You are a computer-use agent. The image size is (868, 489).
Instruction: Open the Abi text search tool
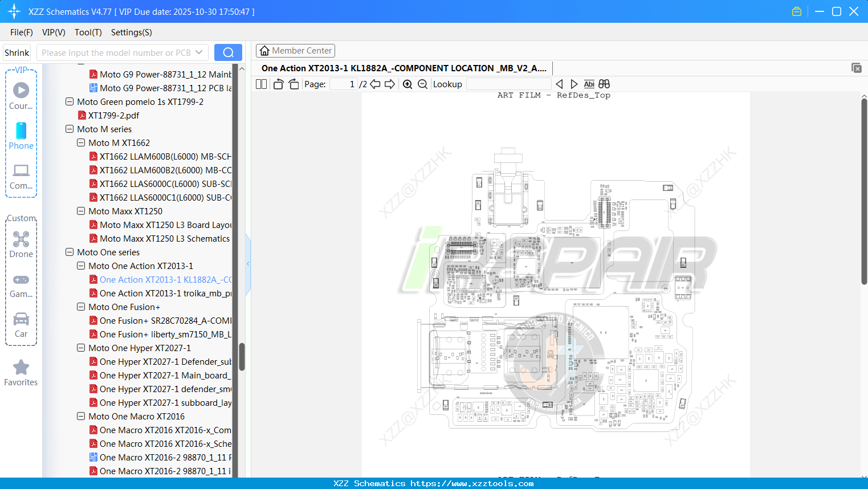(x=589, y=84)
